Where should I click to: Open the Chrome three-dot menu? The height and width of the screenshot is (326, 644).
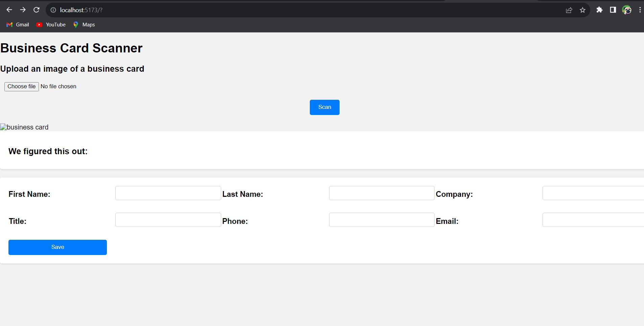[639, 10]
